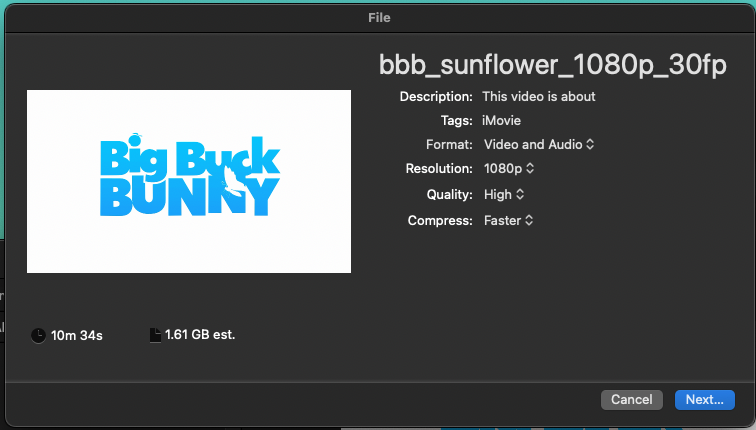Click the file size document icon
Viewport: 756px width, 430px height.
[x=155, y=335]
